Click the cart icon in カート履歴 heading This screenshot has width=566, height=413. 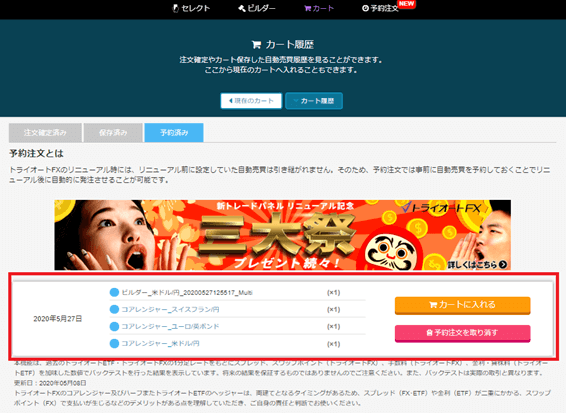(256, 45)
